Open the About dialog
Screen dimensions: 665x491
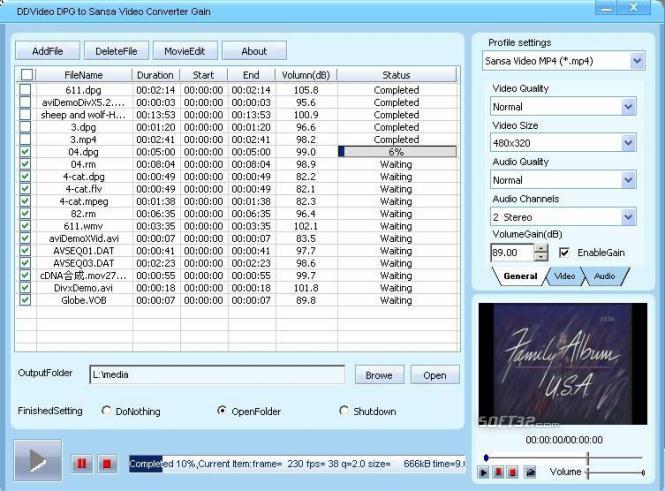[x=254, y=51]
